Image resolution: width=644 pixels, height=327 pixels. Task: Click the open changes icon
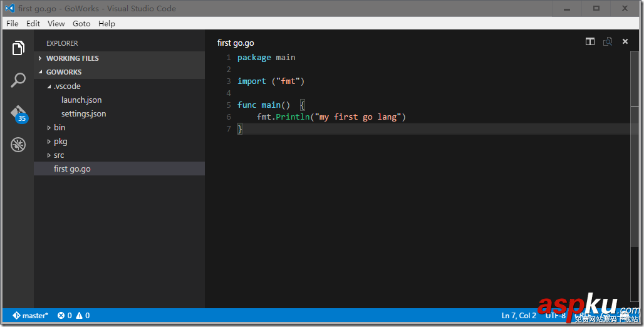tap(607, 42)
